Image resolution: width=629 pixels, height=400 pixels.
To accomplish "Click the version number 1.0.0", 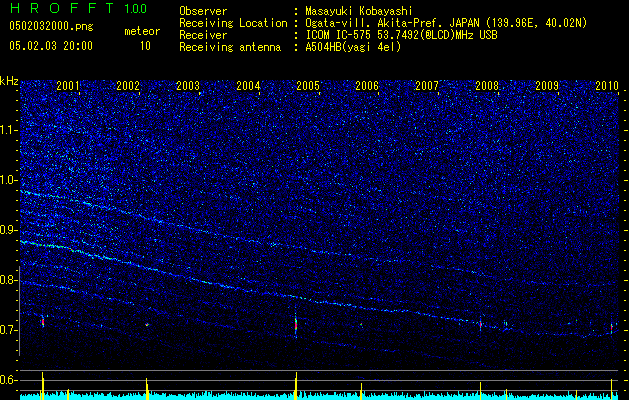I will 136,8.
